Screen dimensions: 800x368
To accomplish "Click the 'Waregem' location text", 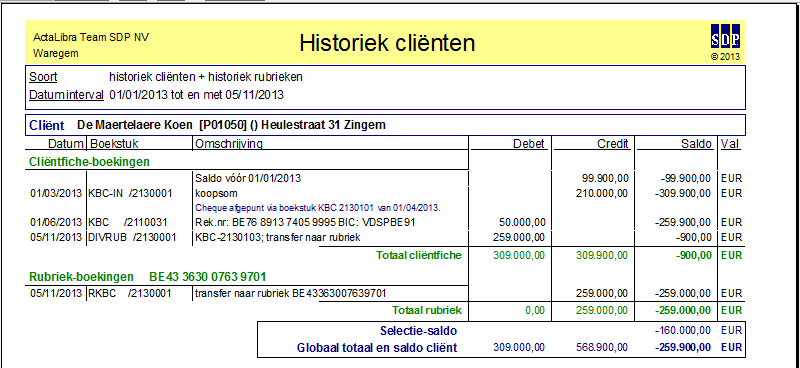I will pos(56,53).
